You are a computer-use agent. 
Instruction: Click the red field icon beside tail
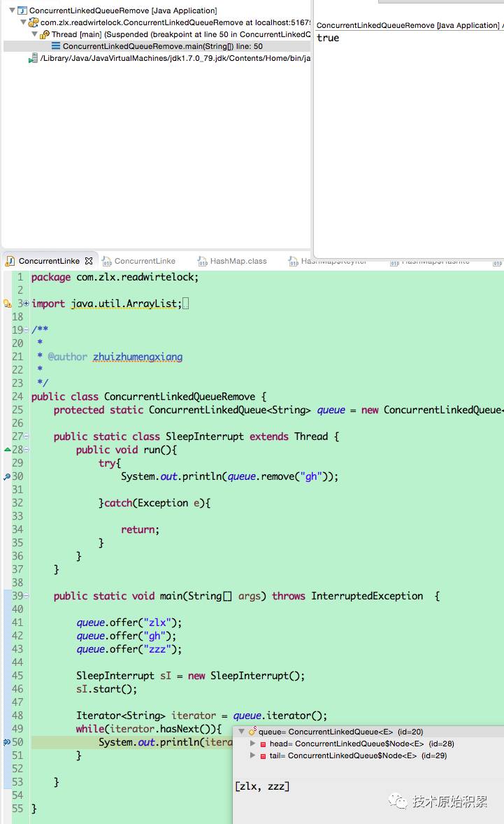(x=263, y=756)
